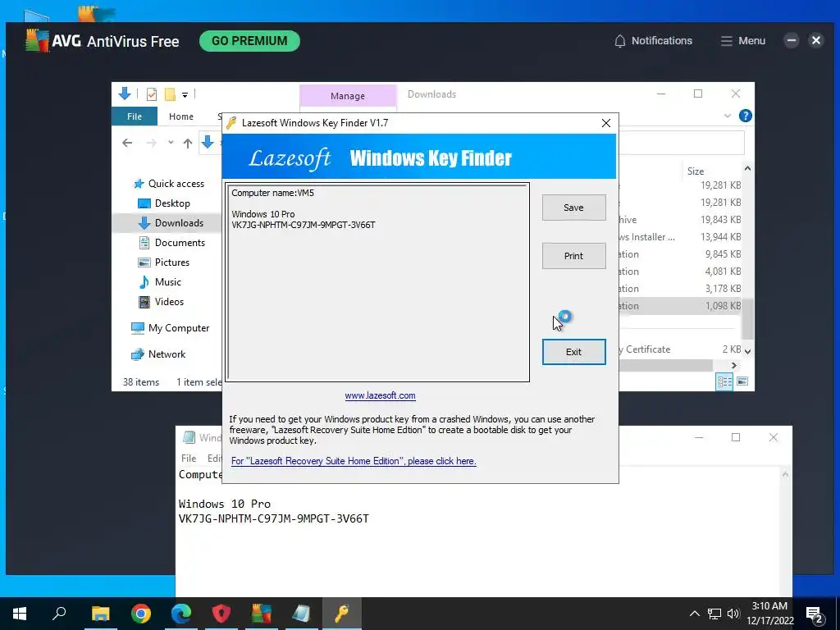The height and width of the screenshot is (630, 840).
Task: Click the Properties quick access toolbar icon
Action: point(152,94)
